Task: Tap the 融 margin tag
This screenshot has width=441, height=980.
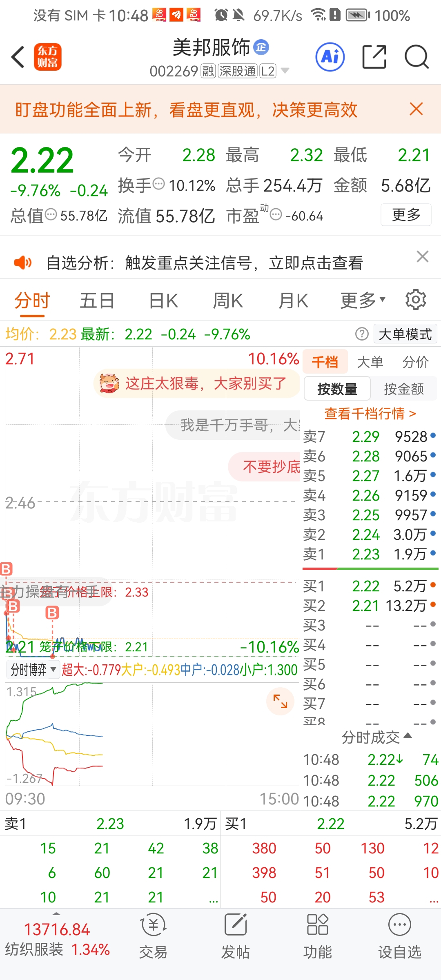Action: 208,71
